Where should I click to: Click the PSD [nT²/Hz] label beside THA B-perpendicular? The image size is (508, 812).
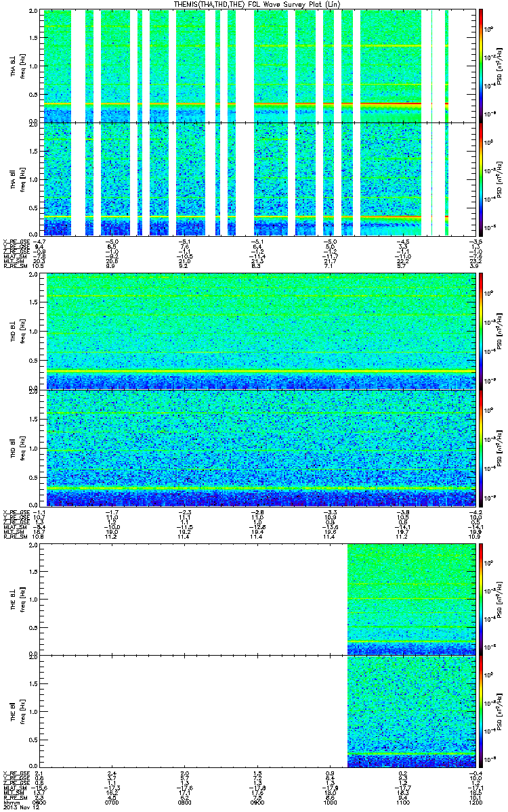[x=499, y=66]
